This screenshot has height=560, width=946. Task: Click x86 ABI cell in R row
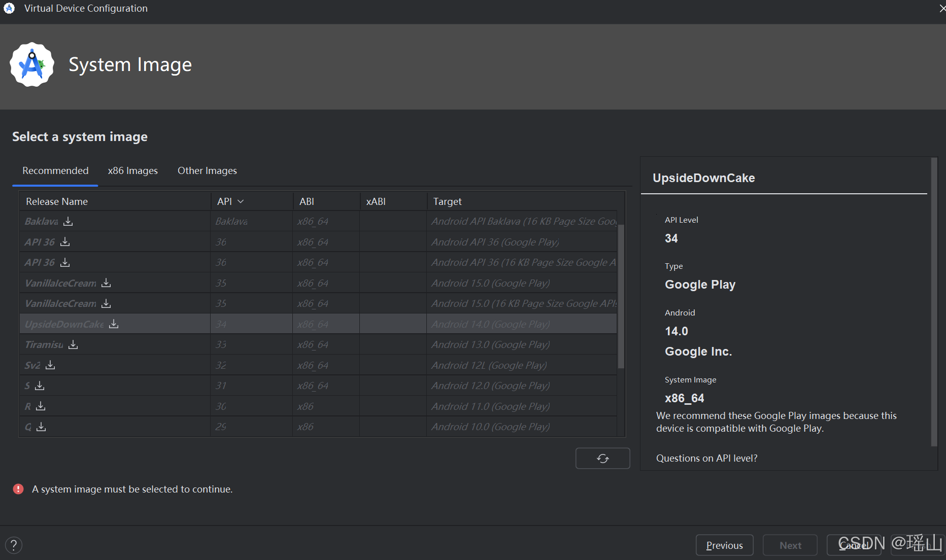tap(326, 406)
